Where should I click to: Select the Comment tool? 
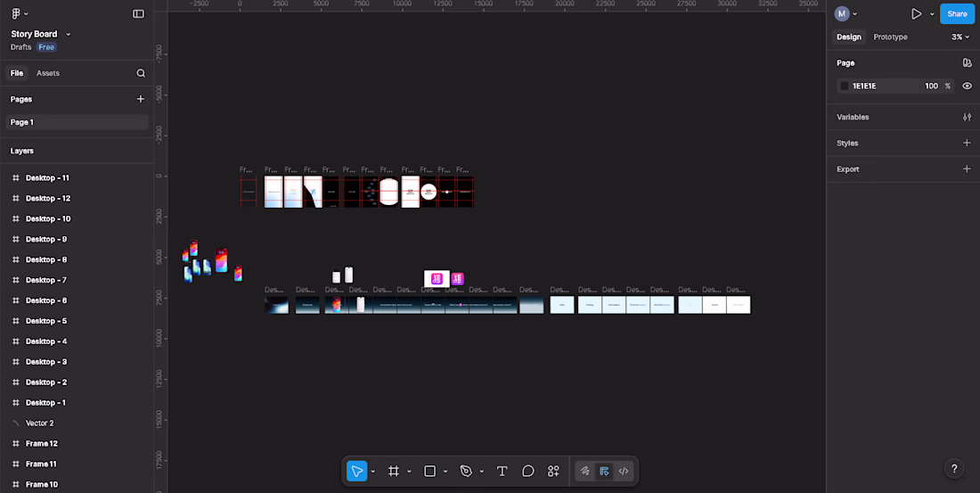(x=527, y=471)
